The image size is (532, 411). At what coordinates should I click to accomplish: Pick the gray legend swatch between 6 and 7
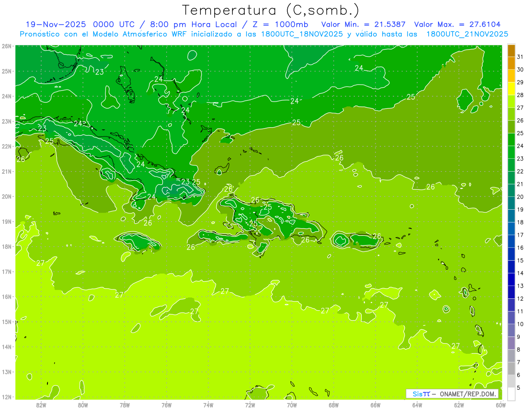point(511,368)
